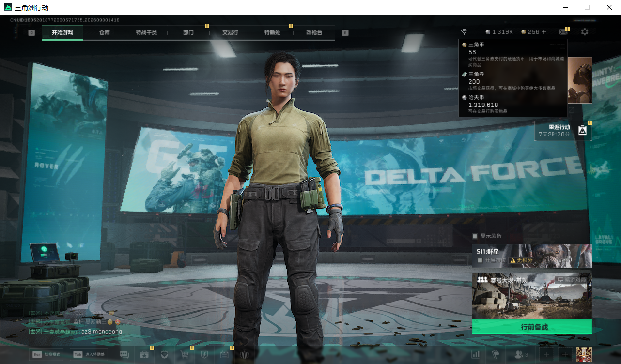This screenshot has width=621, height=364.
Task: Click the 三角洲行动 app icon in title bar
Action: (x=8, y=8)
